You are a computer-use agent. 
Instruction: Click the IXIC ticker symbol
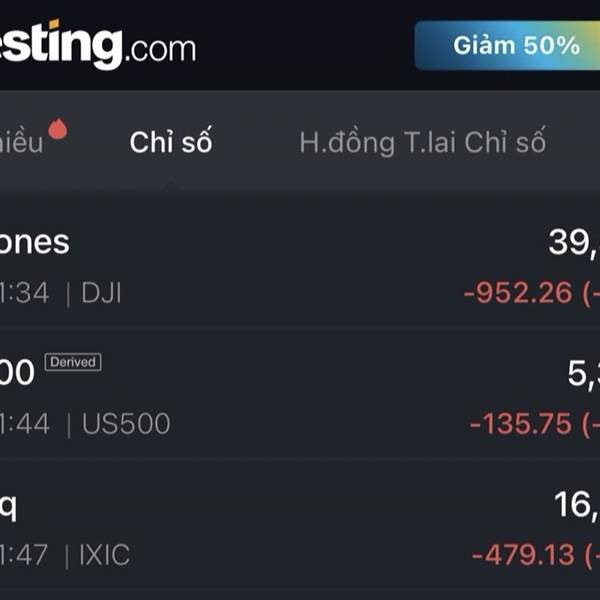click(105, 554)
